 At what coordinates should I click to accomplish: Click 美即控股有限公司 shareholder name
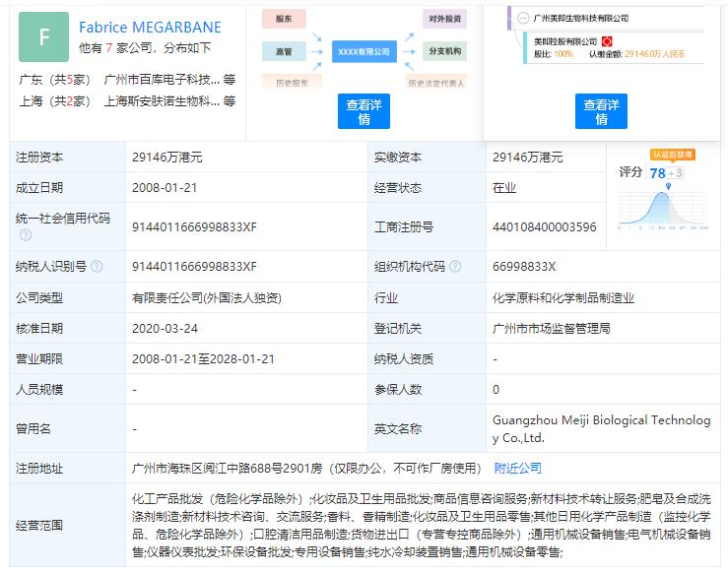(x=565, y=41)
